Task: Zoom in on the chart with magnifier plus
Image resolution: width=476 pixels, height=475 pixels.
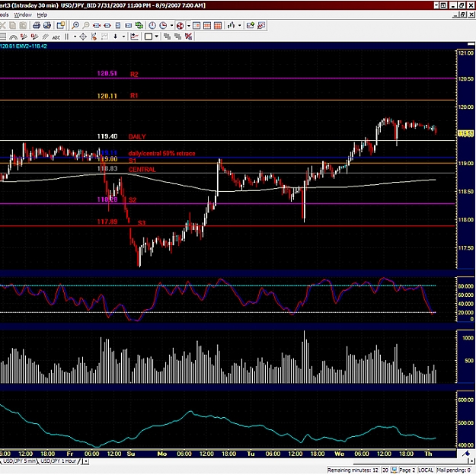Action: (x=75, y=25)
